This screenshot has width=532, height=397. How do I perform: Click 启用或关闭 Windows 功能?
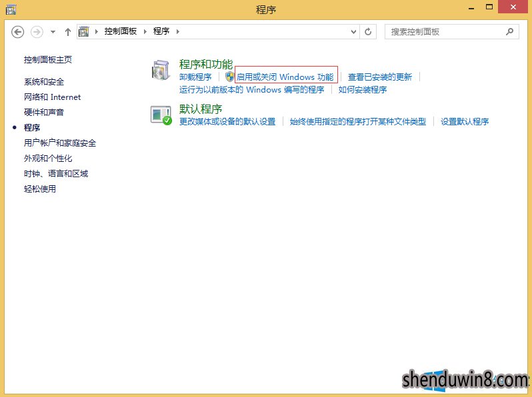tap(285, 77)
